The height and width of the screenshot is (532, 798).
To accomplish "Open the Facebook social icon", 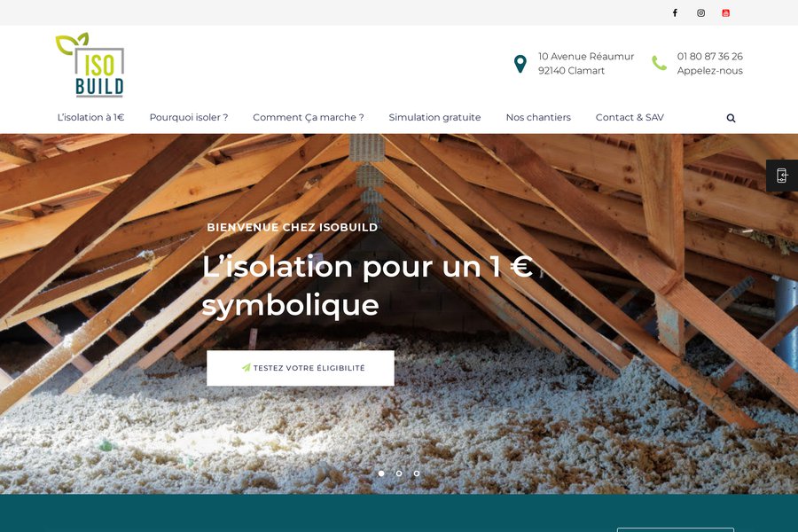I will pos(675,12).
